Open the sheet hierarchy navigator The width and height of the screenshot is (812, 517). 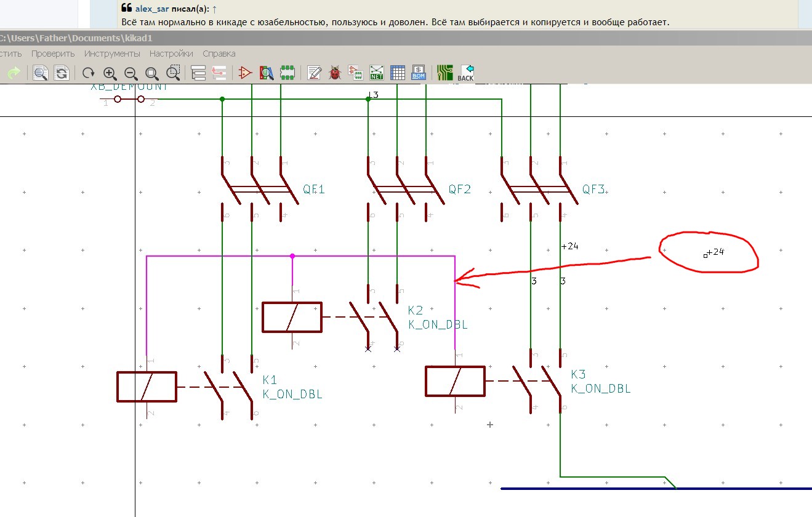(198, 73)
